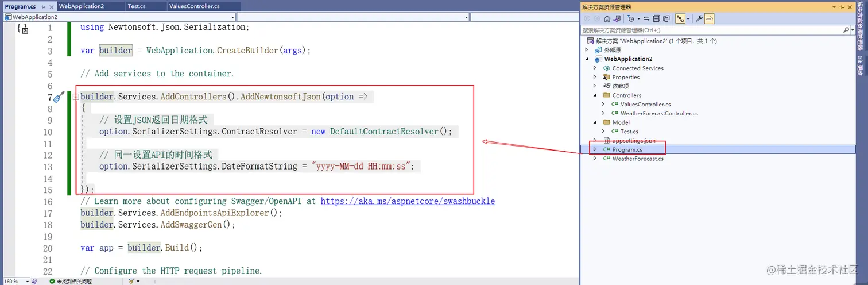Select Test.cs under Model folder
Viewport: 868px width, 285px height.
[629, 131]
